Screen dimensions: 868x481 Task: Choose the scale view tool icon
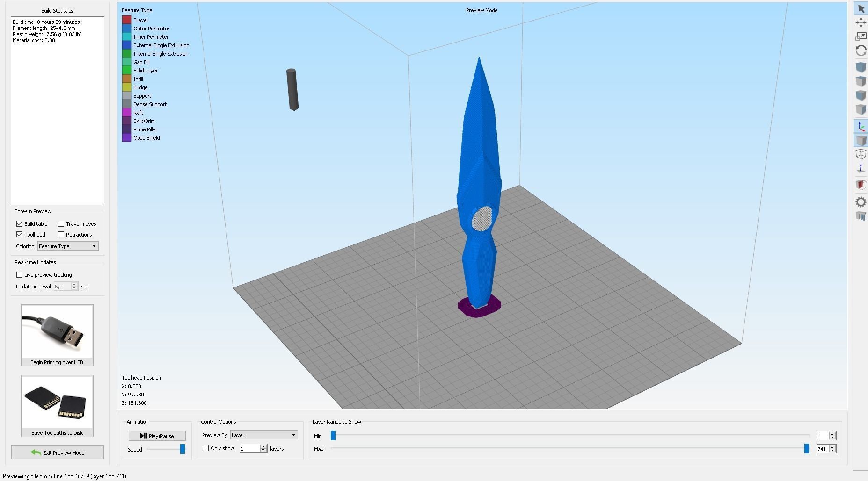861,36
